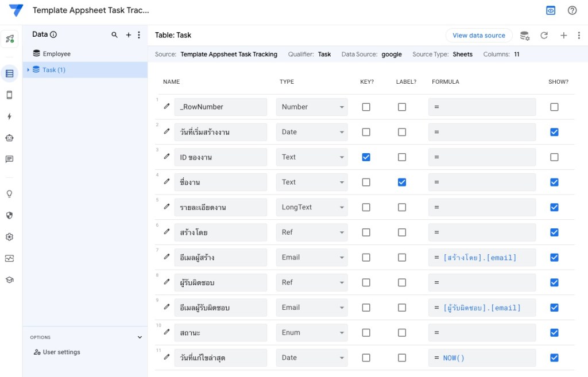Open Ref type dropdown for สร้างโดย

(312, 232)
